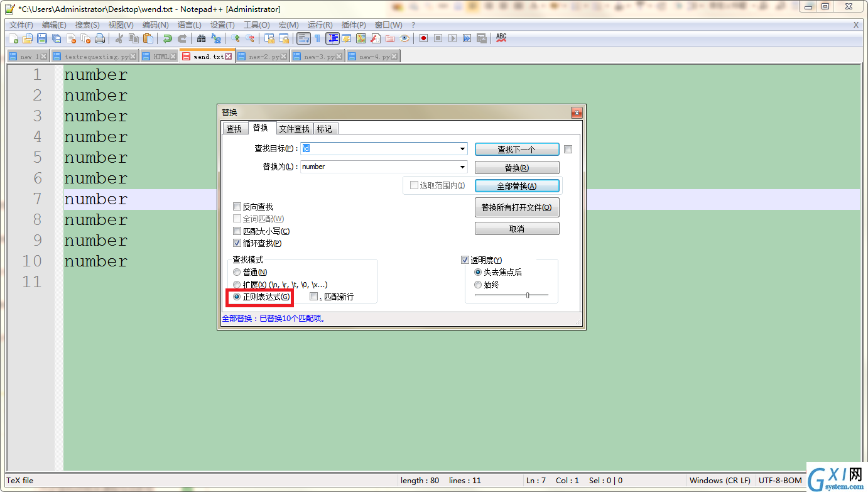Screen dimensions: 868x492
Task: Click the Redo toolbar icon
Action: point(182,38)
